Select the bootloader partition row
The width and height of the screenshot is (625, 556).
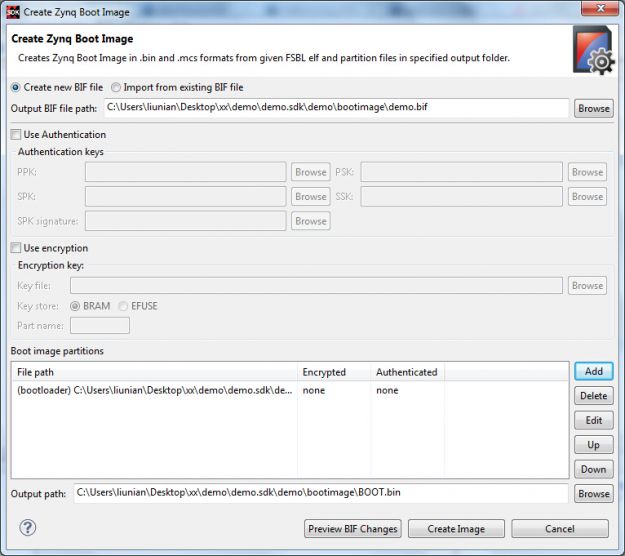pos(290,390)
